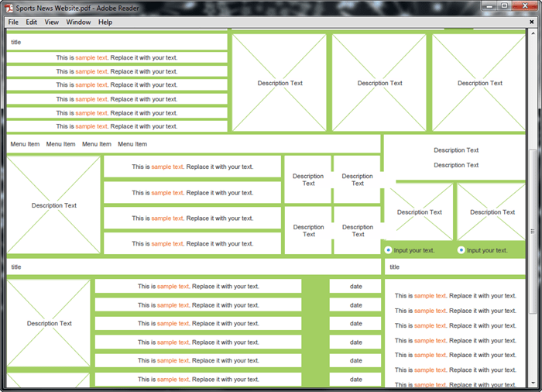Click the leftmost 'Menu Item' link
Image resolution: width=542 pixels, height=392 pixels.
click(25, 144)
